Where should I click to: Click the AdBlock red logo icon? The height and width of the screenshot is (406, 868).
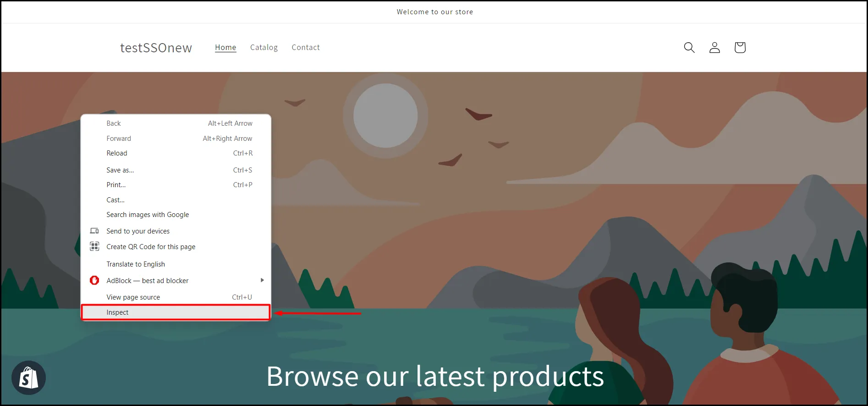pos(94,280)
